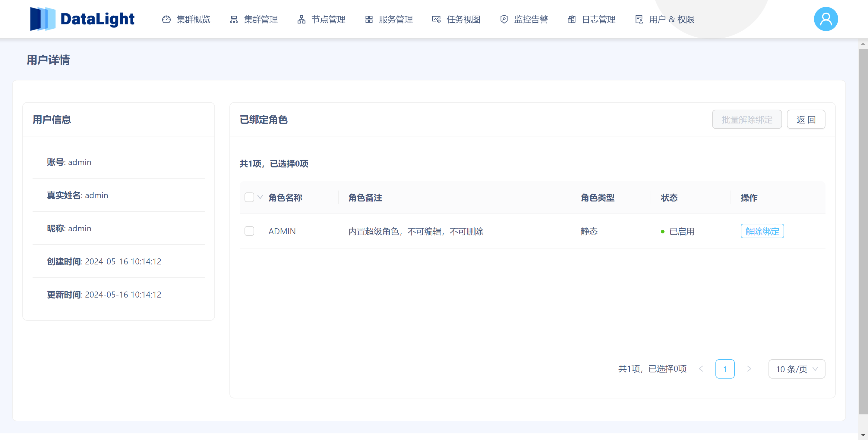
Task: Click the 更新时间 timestamp line
Action: click(104, 295)
